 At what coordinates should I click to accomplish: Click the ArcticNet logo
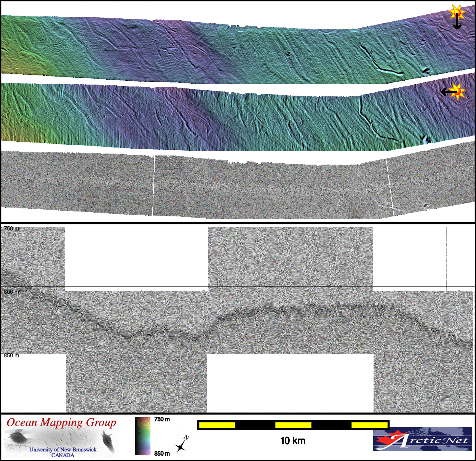(x=422, y=439)
